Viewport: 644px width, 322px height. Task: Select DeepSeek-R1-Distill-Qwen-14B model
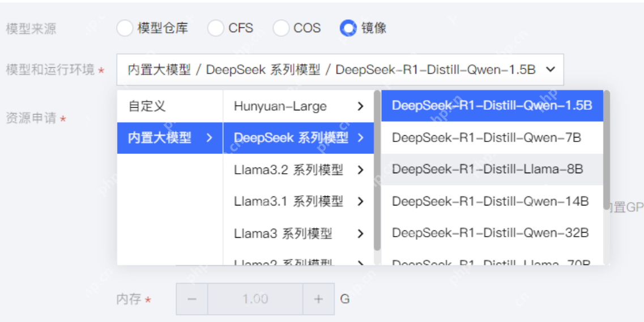click(492, 201)
